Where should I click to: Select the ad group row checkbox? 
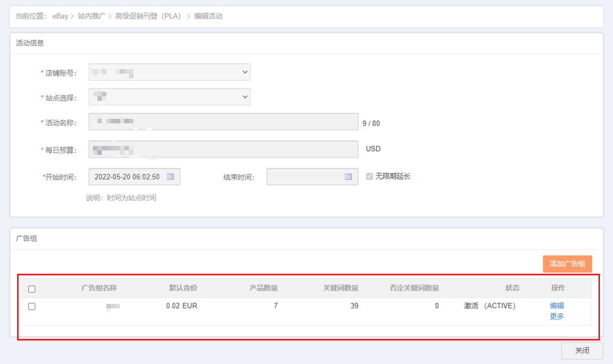point(32,306)
